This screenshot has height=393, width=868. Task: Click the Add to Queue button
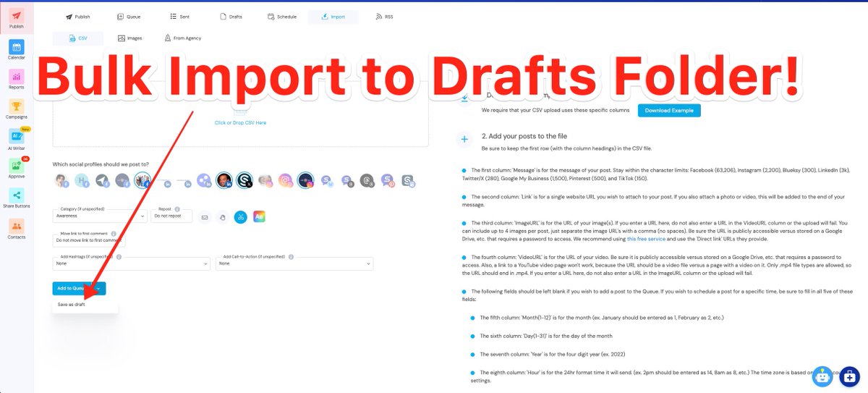tap(74, 288)
